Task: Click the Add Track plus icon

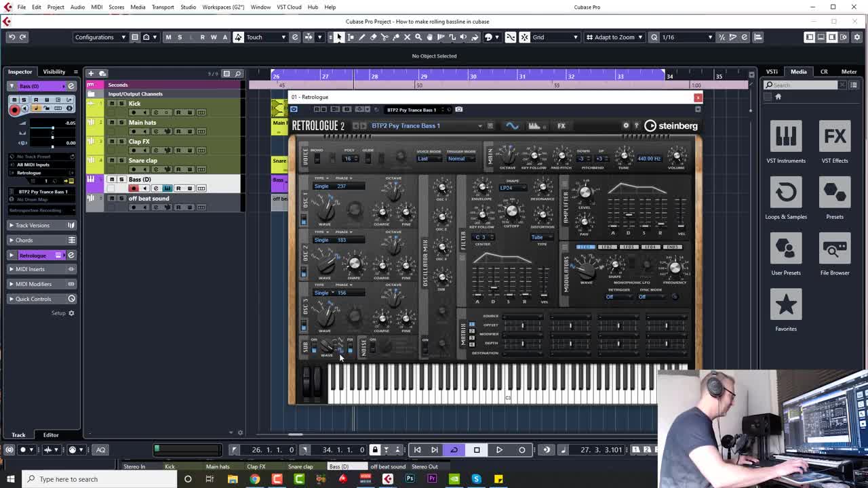Action: point(91,73)
